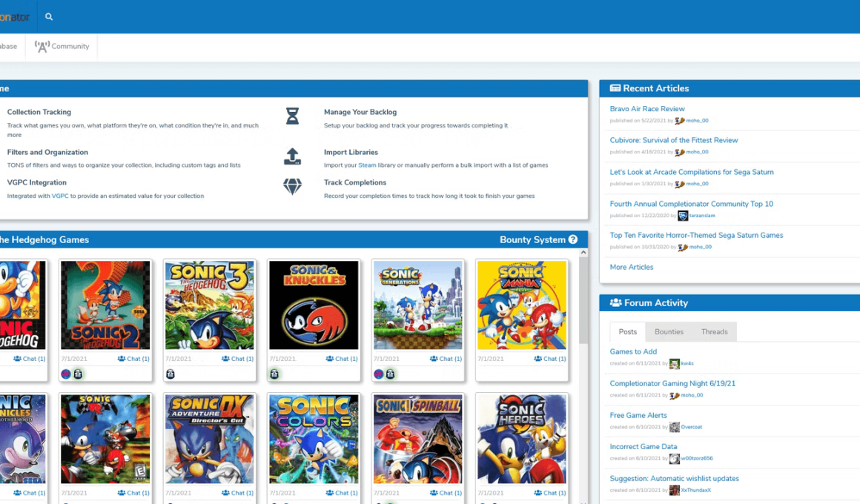Open Chat (1) under Sonic Mania
Viewport: 860px width, 504px height.
click(550, 359)
